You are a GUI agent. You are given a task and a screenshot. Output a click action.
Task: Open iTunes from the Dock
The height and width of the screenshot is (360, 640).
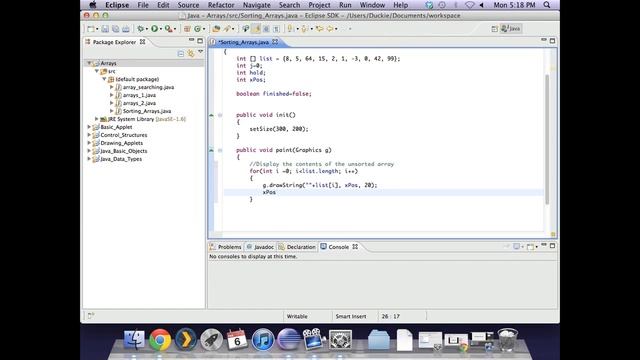coord(262,340)
